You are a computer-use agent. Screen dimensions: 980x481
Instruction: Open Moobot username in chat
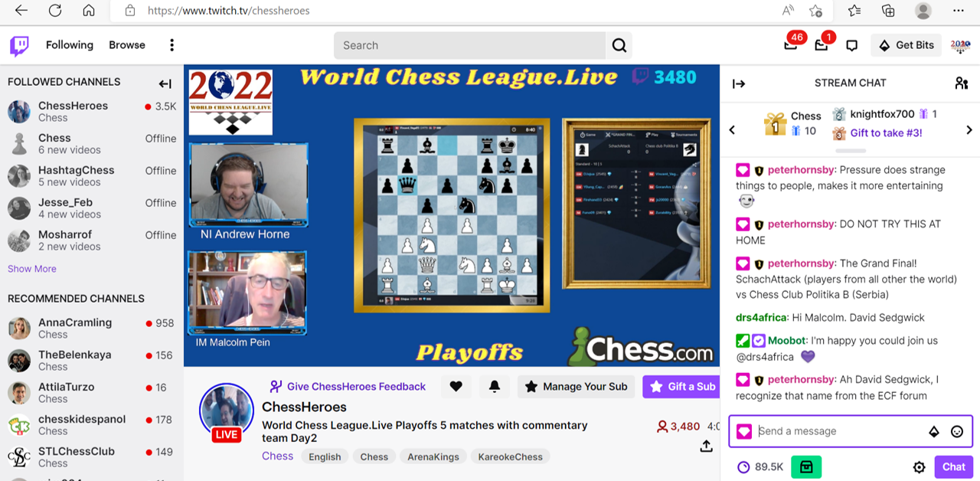click(x=787, y=340)
